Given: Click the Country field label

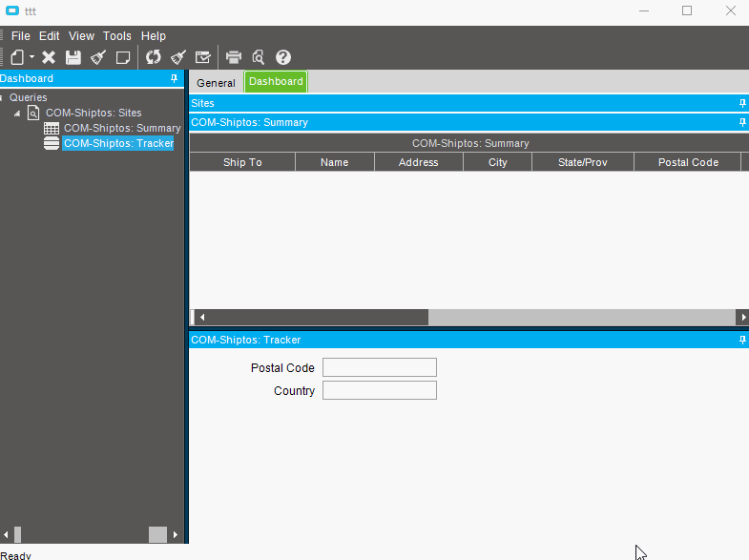Looking at the screenshot, I should (294, 391).
